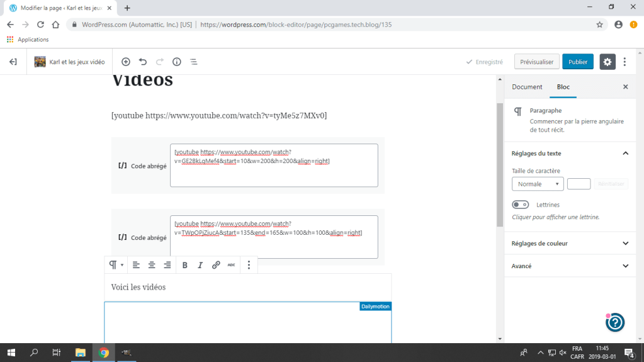Click the Publier button
This screenshot has height=362, width=644.
(x=577, y=62)
